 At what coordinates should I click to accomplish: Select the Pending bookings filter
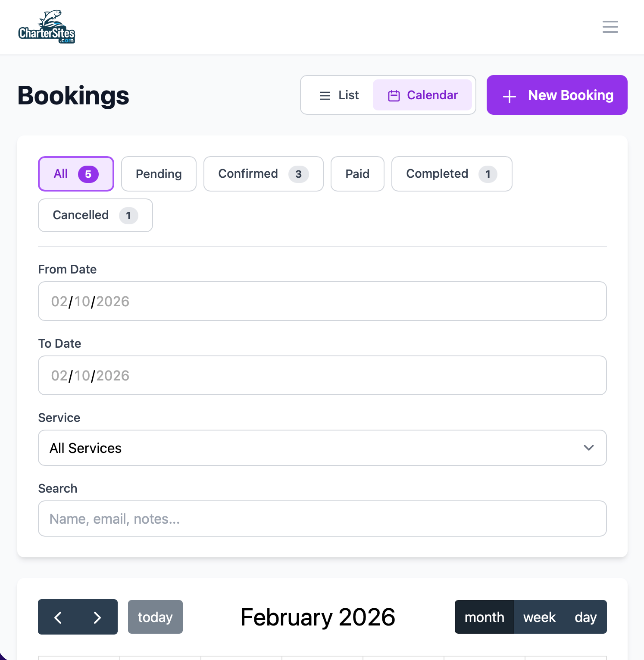pyautogui.click(x=159, y=174)
